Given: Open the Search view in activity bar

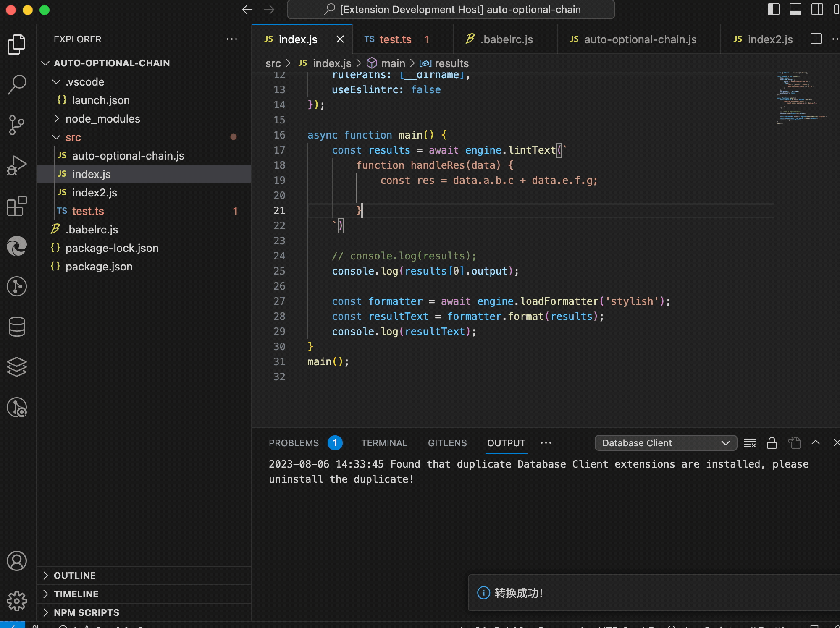Looking at the screenshot, I should point(17,84).
